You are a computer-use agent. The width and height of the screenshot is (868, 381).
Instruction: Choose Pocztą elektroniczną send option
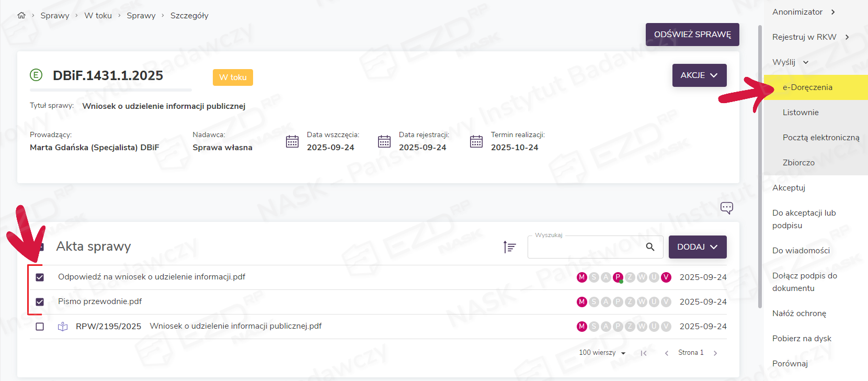820,138
